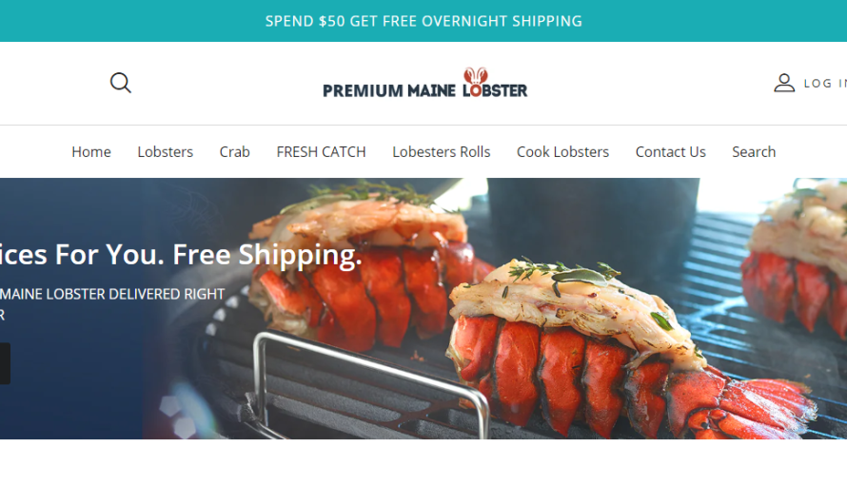Open the Lobesters Rolls page
The width and height of the screenshot is (847, 504).
[x=442, y=152]
